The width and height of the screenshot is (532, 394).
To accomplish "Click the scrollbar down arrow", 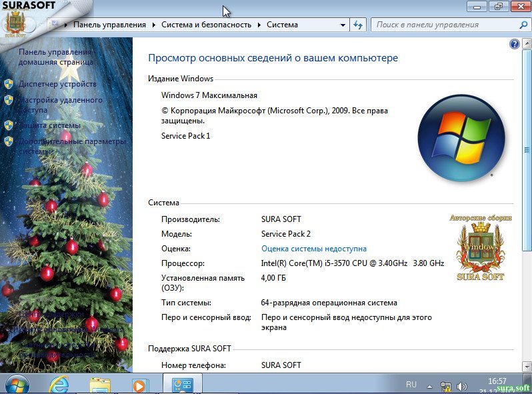I will 527,367.
